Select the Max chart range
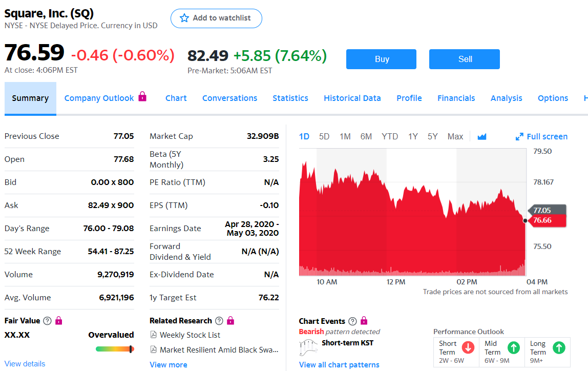Viewport: 588px width, 371px height. click(x=455, y=136)
